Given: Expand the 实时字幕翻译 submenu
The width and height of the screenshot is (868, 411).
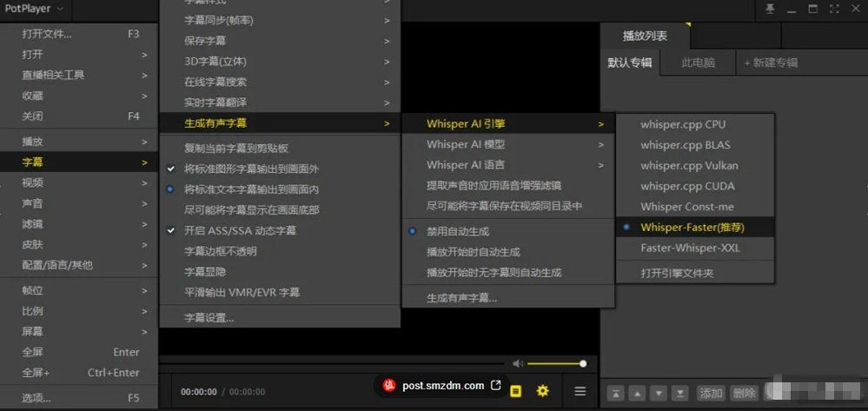Looking at the screenshot, I should pos(280,103).
